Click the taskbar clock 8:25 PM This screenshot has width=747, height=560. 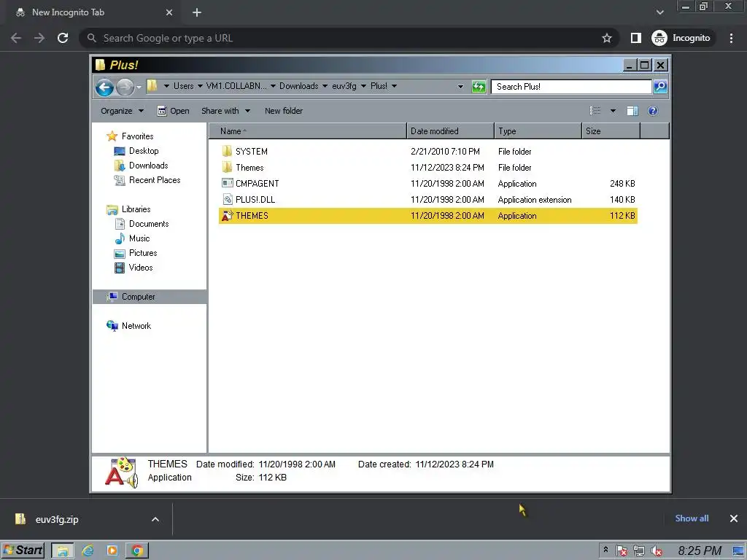(700, 551)
